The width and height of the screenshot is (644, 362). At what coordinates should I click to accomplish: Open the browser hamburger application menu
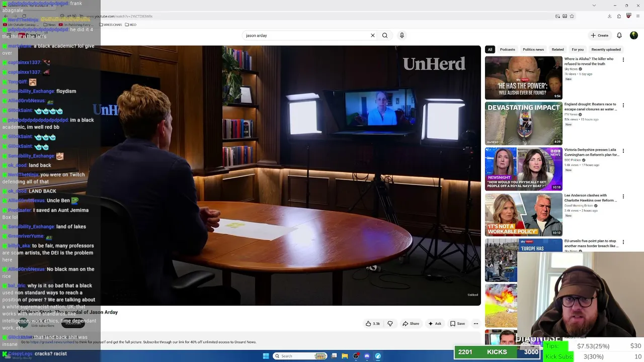pyautogui.click(x=637, y=16)
